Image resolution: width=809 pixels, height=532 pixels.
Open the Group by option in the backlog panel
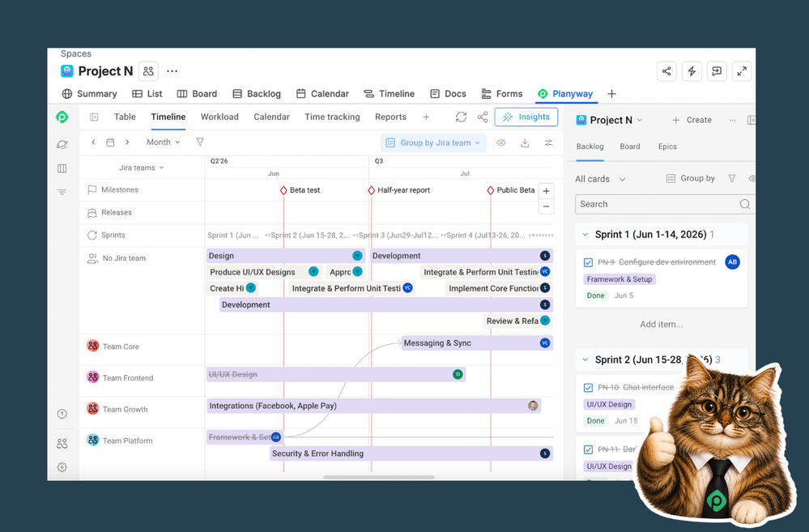690,178
